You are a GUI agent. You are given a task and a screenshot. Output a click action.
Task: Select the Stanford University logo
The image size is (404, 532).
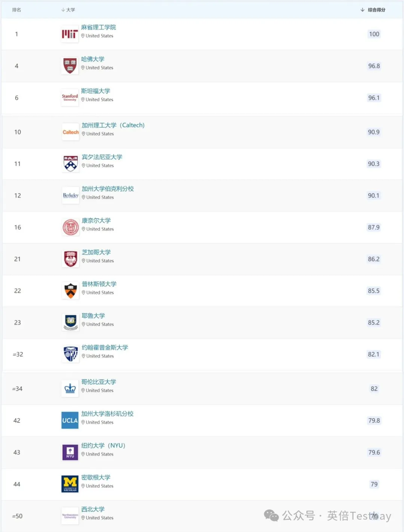pyautogui.click(x=70, y=98)
